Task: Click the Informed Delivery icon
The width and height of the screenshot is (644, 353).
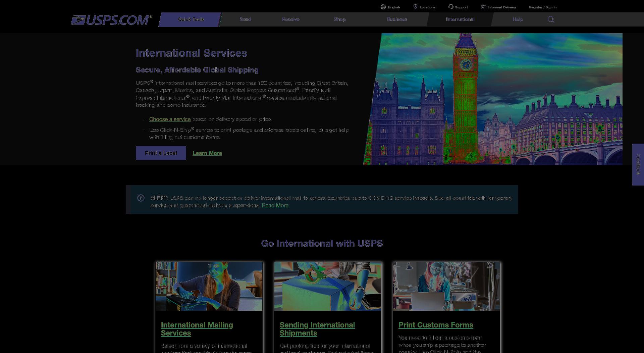Action: (483, 7)
